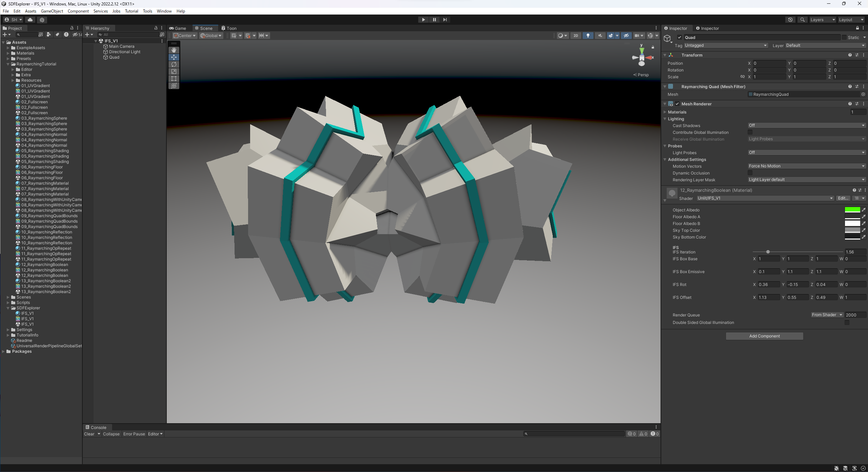Click the Play button
The width and height of the screenshot is (868, 472).
coord(423,20)
